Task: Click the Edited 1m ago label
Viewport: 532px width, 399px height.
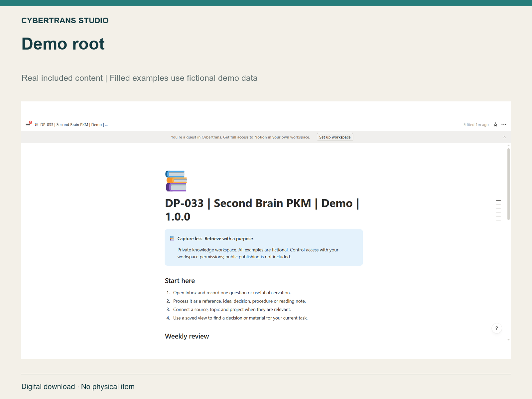Action: pyautogui.click(x=476, y=125)
